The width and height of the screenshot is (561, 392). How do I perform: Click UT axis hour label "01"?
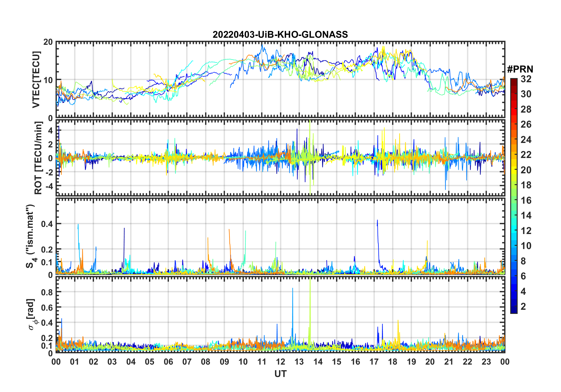75,362
